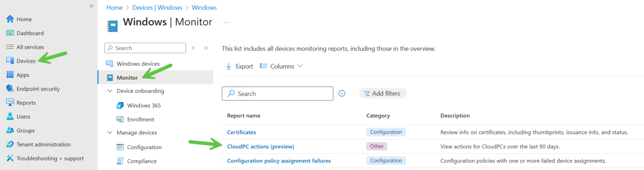This screenshot has width=644, height=170.
Task: Collapse the Device onboarding section
Action: 110,91
